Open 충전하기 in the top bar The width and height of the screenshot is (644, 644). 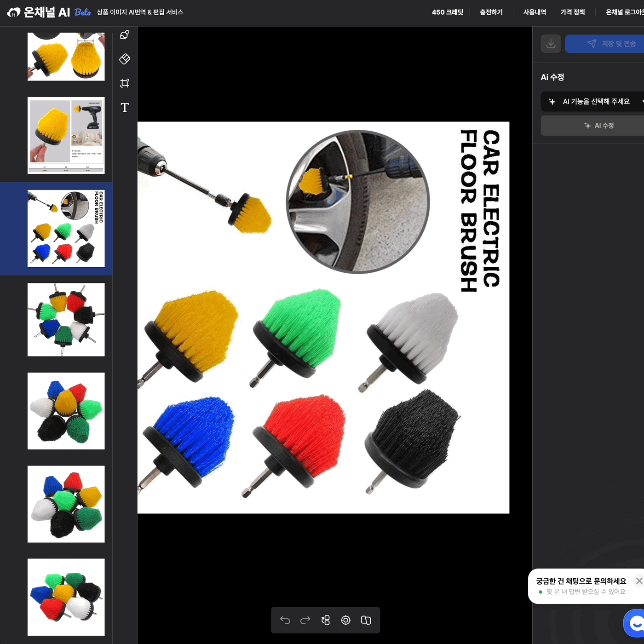(491, 12)
